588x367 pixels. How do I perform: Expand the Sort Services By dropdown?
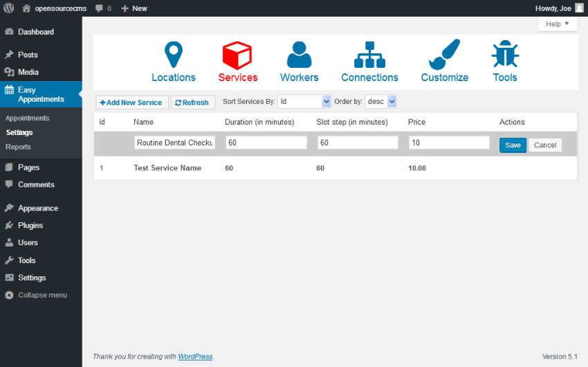304,102
